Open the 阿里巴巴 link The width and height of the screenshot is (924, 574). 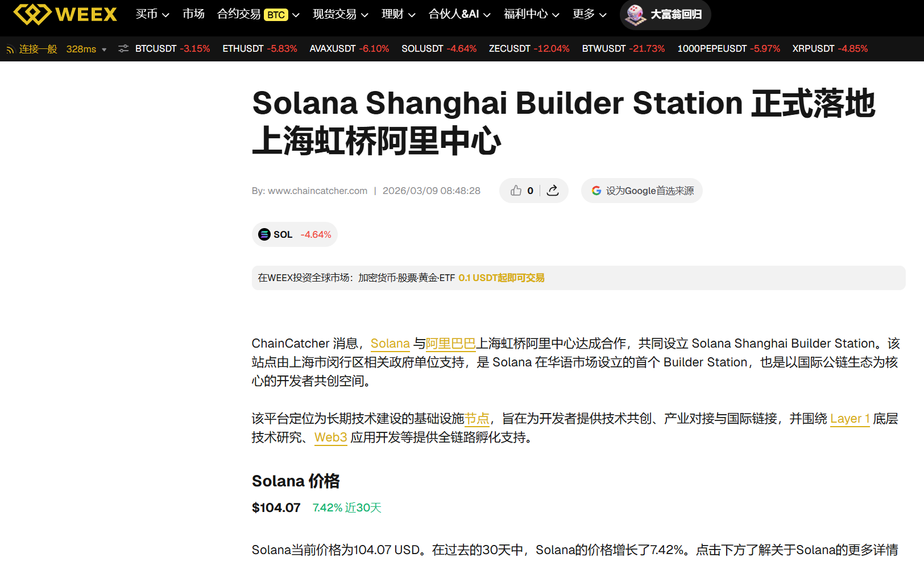click(451, 344)
